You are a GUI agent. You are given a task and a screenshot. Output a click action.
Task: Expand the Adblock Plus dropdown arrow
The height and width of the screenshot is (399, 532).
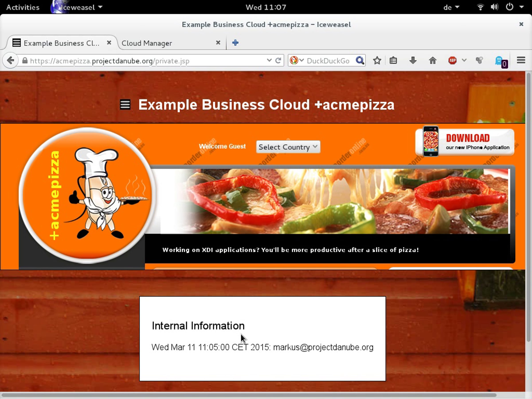click(464, 60)
